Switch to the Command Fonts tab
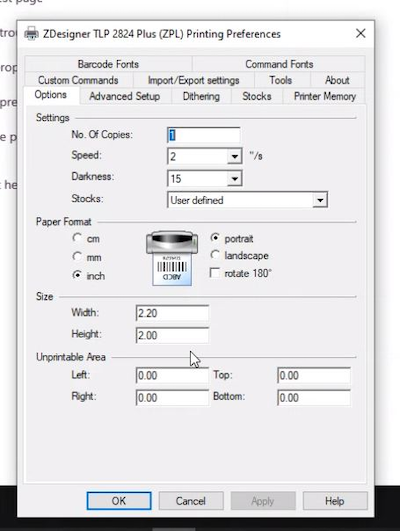The height and width of the screenshot is (531, 400). pyautogui.click(x=279, y=64)
